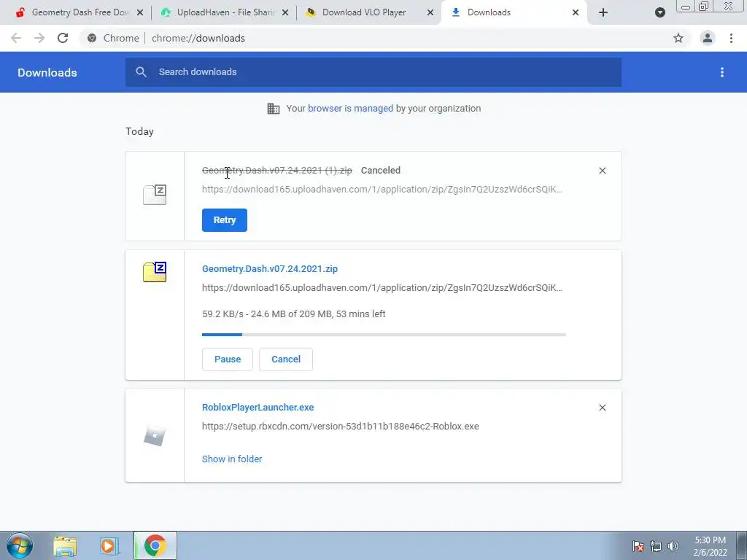The width and height of the screenshot is (747, 560).
Task: Open the Windows Start menu
Action: [20, 545]
